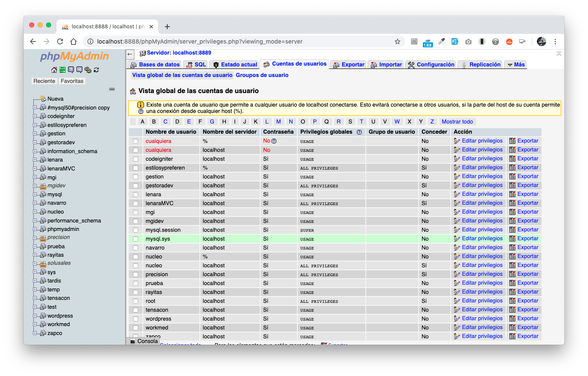The width and height of the screenshot is (588, 376).
Task: Expand the information_schema database node
Action: (x=35, y=151)
